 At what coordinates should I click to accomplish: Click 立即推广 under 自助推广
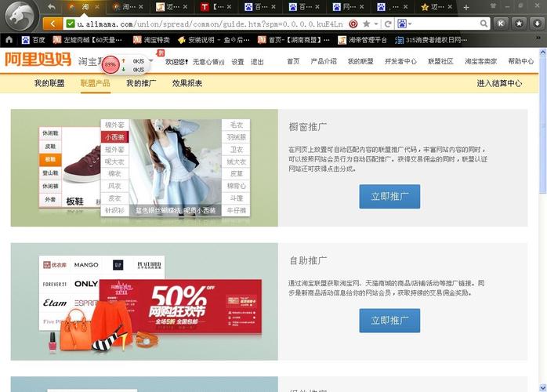[x=389, y=321]
